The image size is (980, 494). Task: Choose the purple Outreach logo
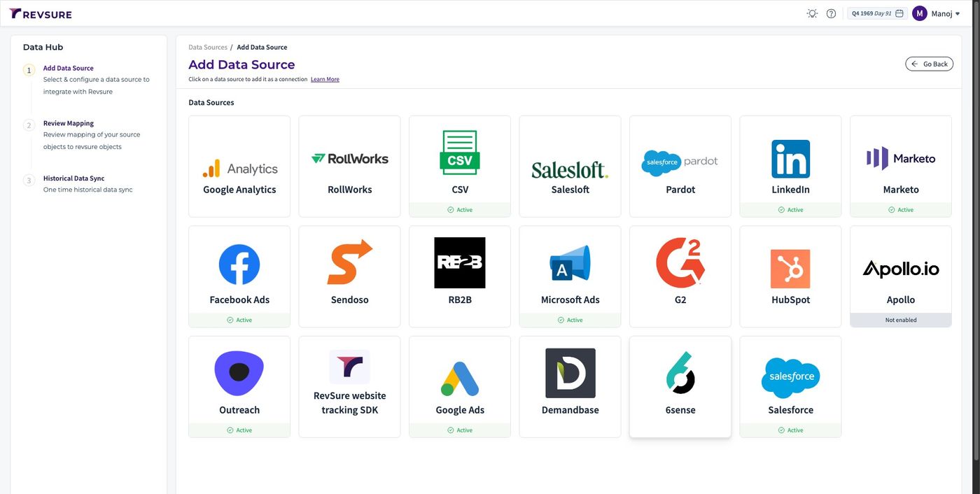(239, 373)
